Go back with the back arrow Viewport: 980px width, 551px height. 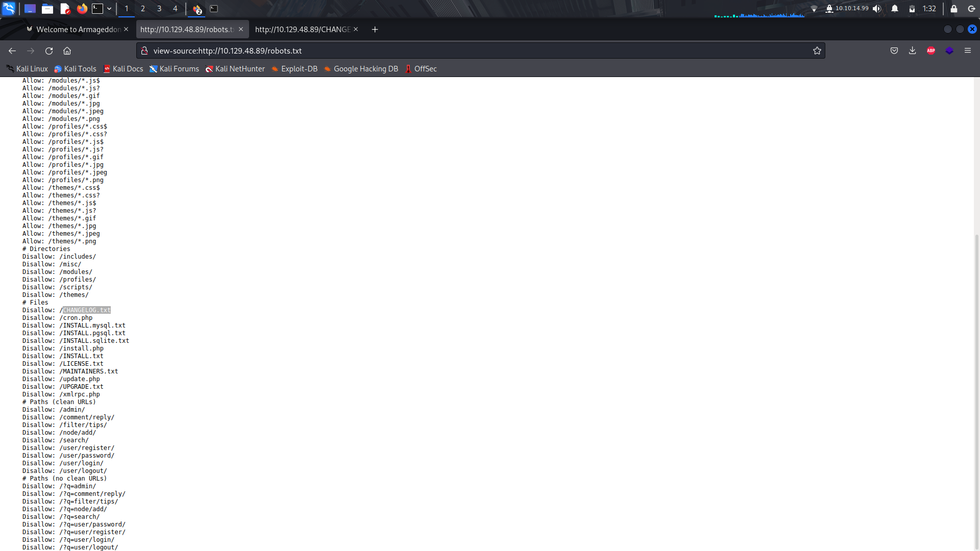click(12, 51)
